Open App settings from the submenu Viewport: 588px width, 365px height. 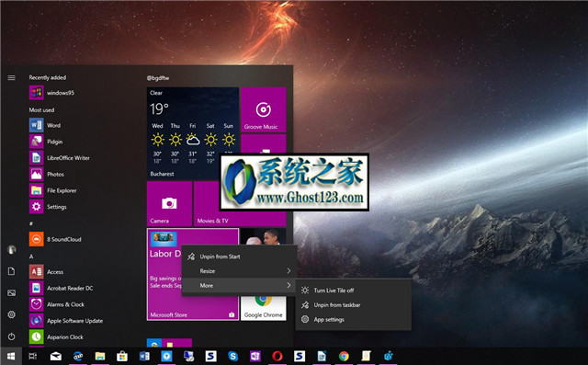(353, 320)
